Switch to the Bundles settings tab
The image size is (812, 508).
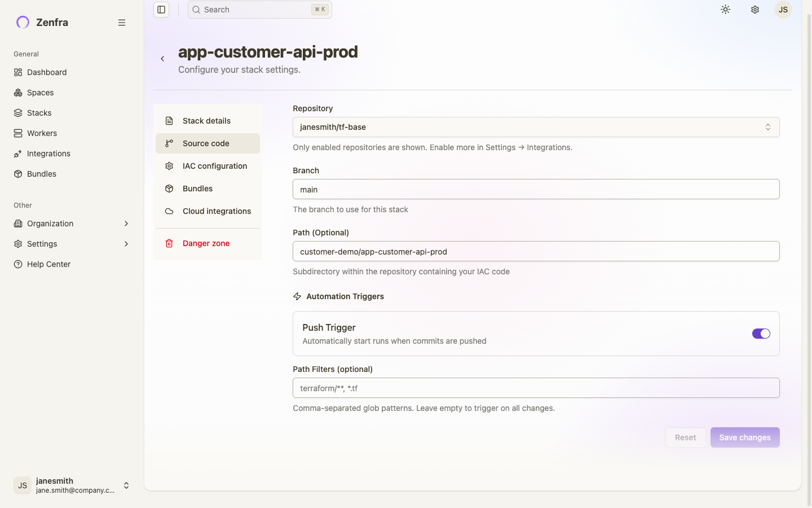pos(197,188)
